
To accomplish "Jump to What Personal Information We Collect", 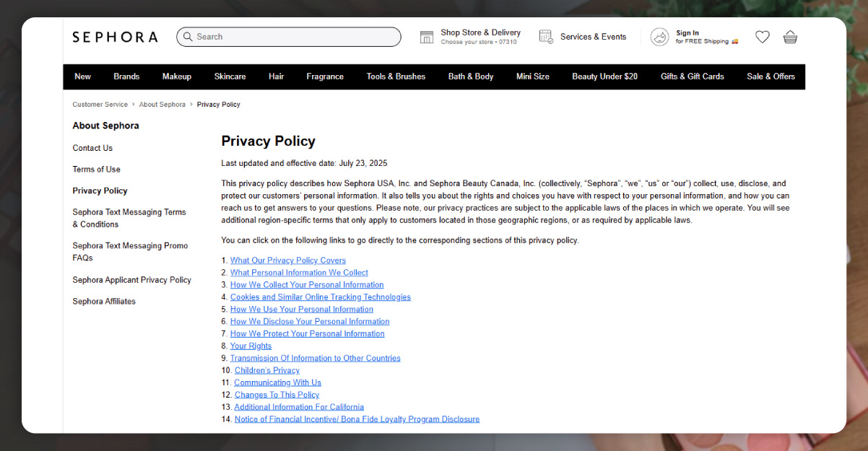I will pyautogui.click(x=299, y=273).
